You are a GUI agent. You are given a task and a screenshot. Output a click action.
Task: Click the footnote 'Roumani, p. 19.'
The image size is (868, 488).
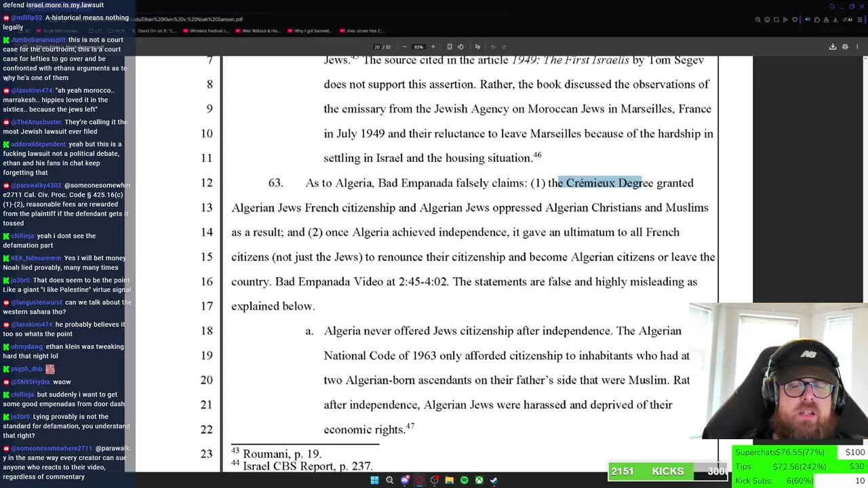pos(282,454)
